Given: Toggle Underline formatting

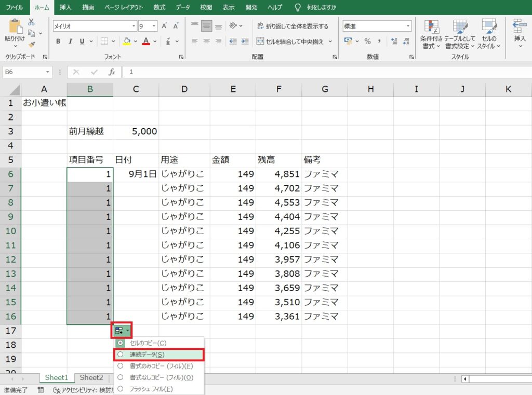Looking at the screenshot, I should pos(82,42).
